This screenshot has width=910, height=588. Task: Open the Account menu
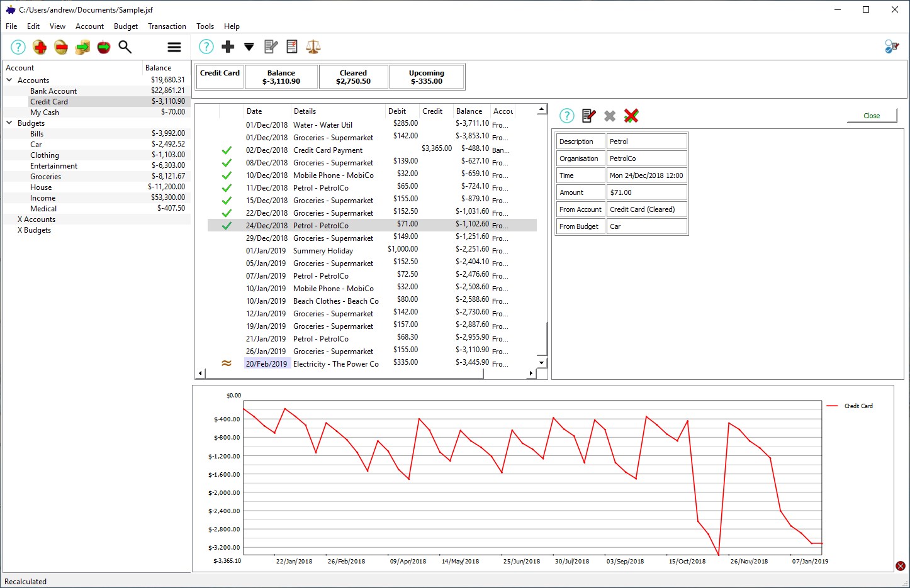(89, 26)
